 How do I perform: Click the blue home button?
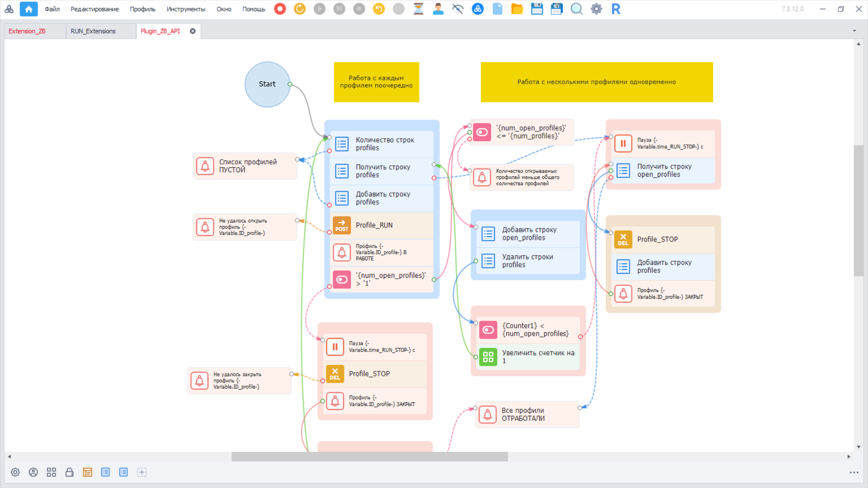[x=28, y=9]
